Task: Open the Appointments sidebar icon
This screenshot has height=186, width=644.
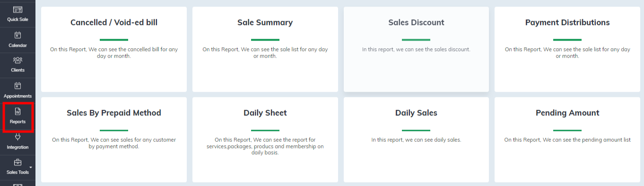Action: tap(17, 86)
